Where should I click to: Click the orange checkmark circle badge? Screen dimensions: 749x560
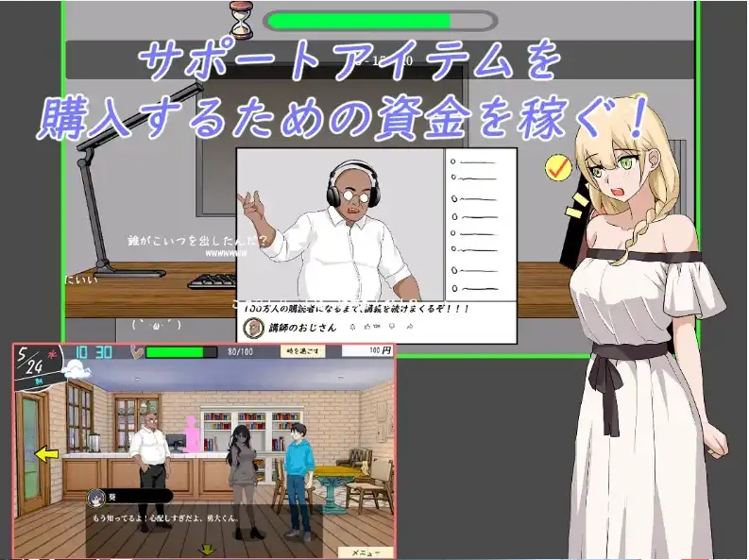click(x=559, y=168)
